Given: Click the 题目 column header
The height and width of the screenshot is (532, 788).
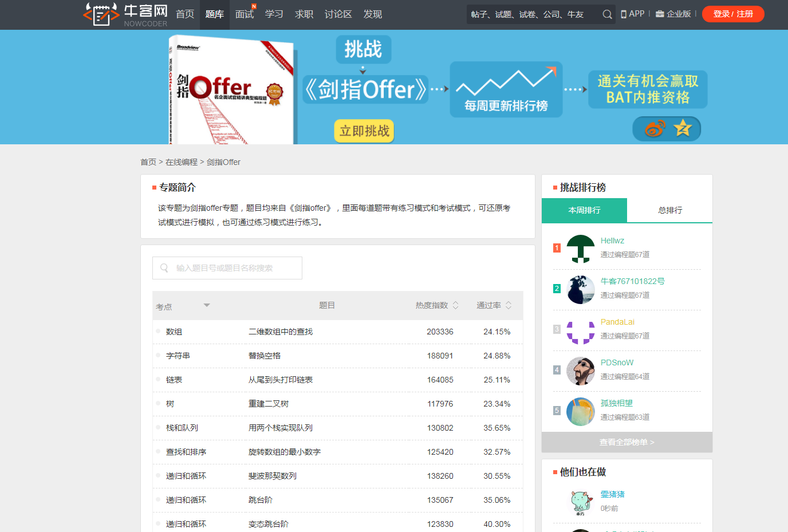Looking at the screenshot, I should click(327, 305).
